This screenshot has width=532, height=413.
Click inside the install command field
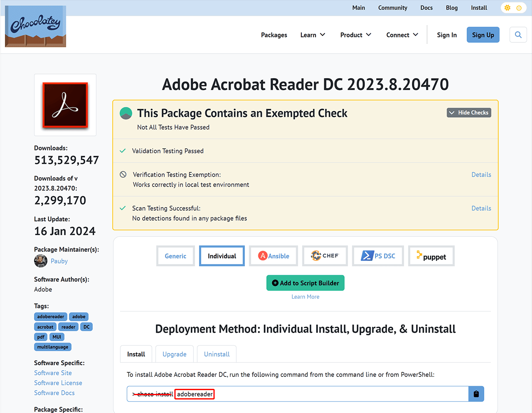click(x=332, y=394)
